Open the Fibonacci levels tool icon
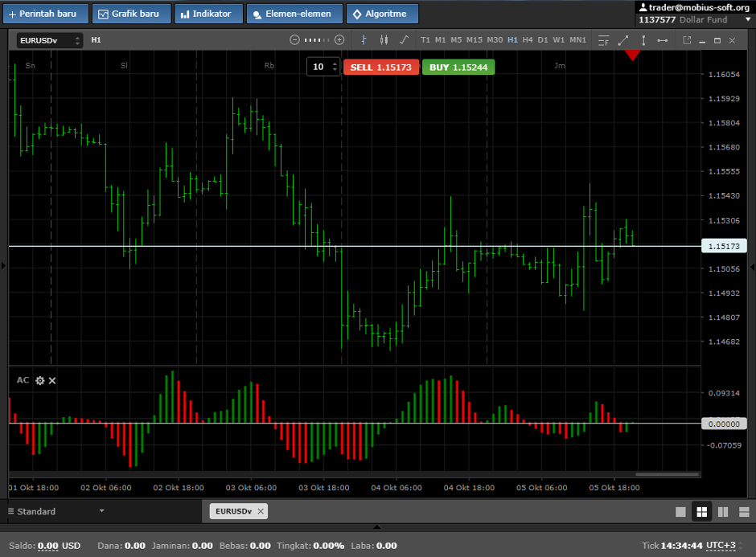 [x=604, y=40]
